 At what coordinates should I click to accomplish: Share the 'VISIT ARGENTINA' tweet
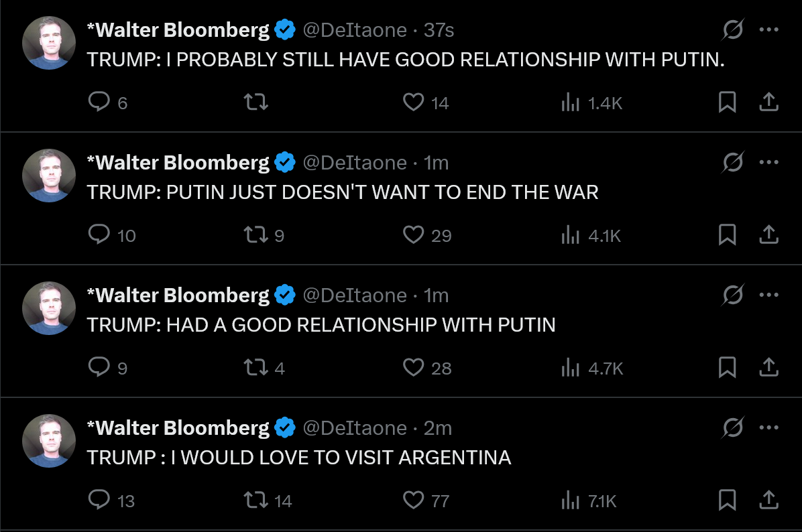pyautogui.click(x=768, y=500)
